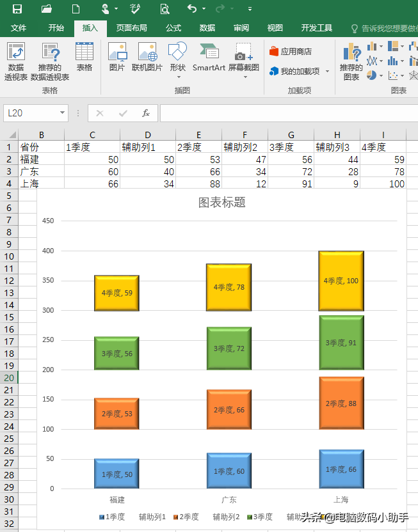
Task: Switch to the Review (审阅) tab
Action: (241, 28)
